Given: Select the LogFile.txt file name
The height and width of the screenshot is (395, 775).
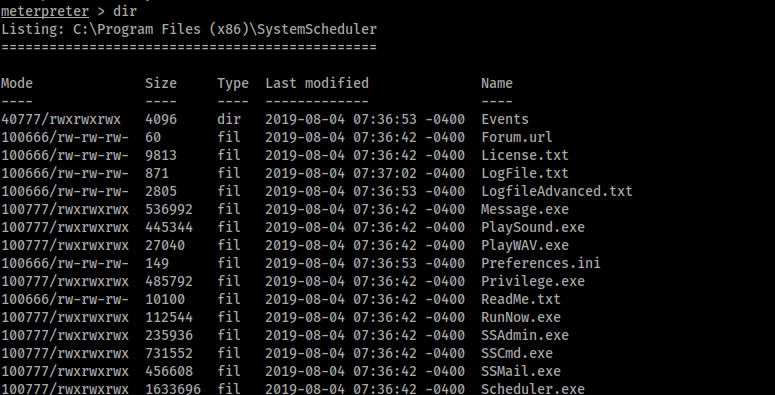Looking at the screenshot, I should pyautogui.click(x=525, y=173).
